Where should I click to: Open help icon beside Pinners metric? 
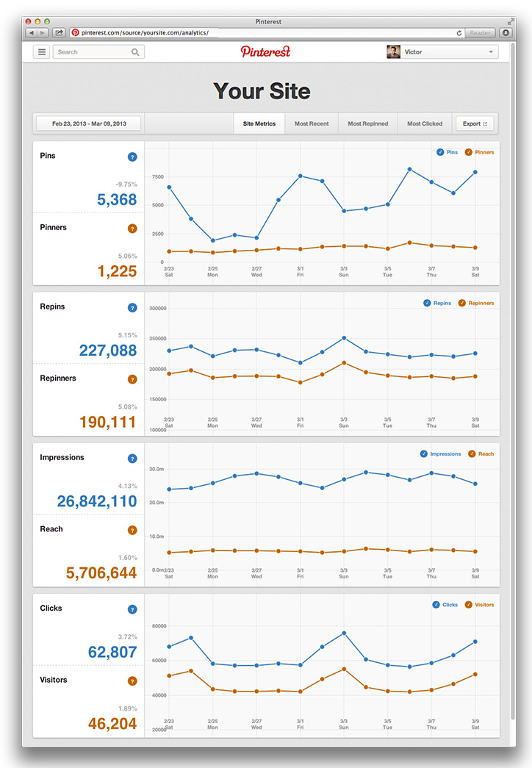click(x=132, y=229)
